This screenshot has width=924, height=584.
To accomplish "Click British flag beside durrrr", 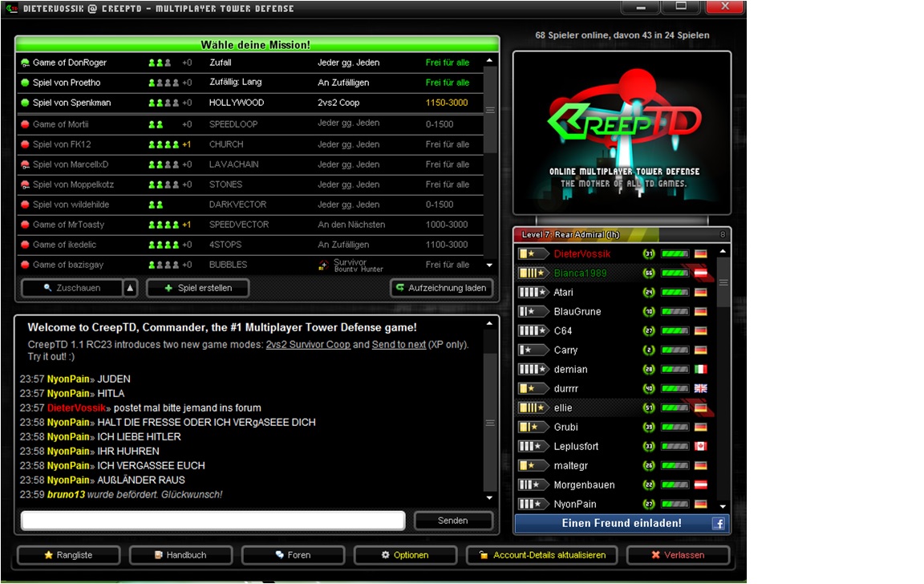I will tap(700, 388).
